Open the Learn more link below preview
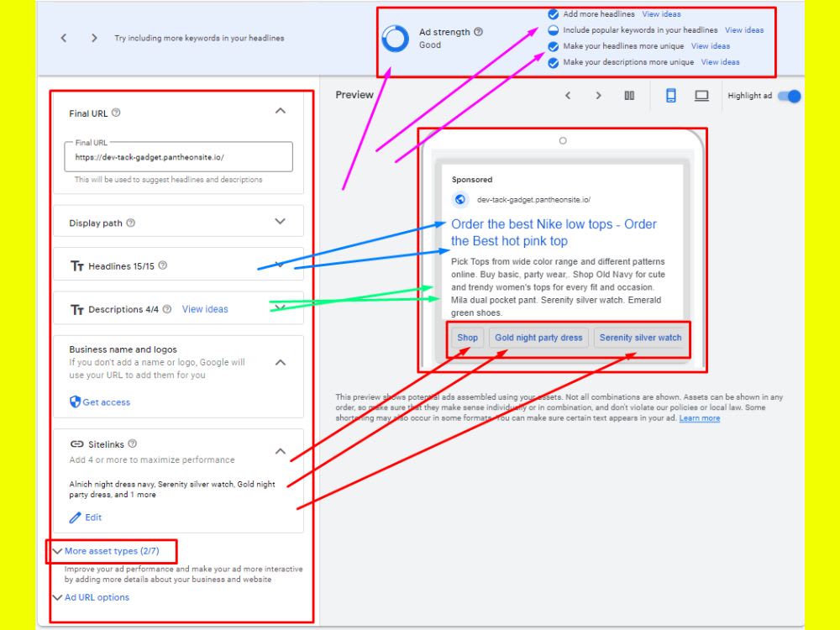Screen dimensions: 840x630 (x=700, y=417)
